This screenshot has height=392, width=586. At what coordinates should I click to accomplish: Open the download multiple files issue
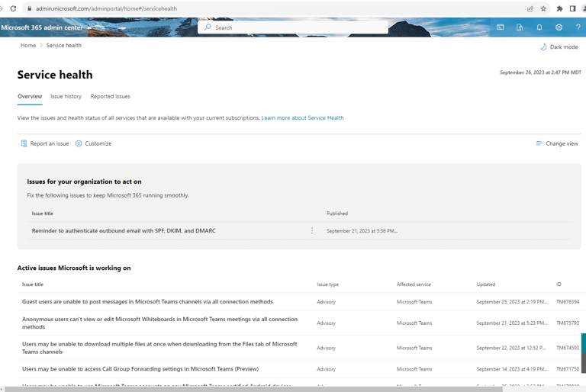pyautogui.click(x=159, y=348)
